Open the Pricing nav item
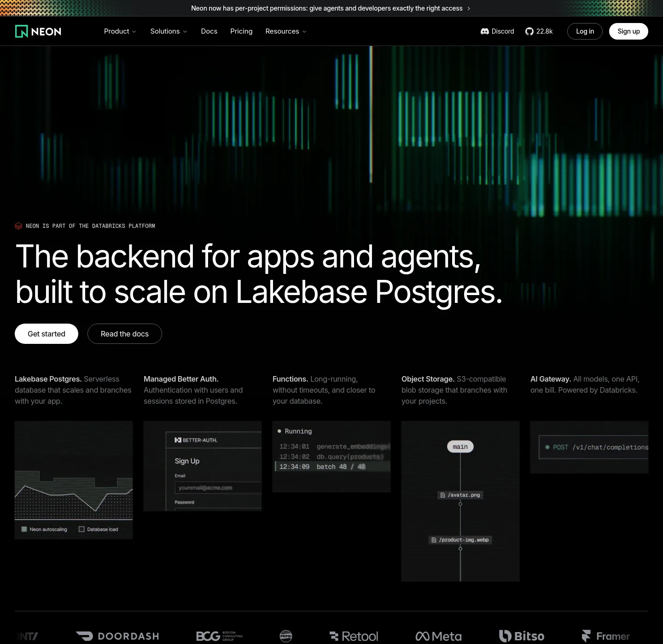 pos(241,31)
